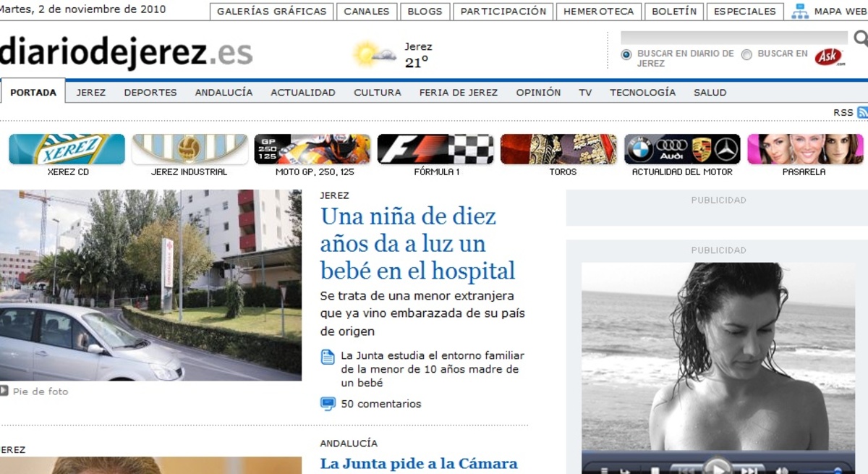This screenshot has width=868, height=474.
Task: Open the Especiales top link
Action: click(x=745, y=11)
